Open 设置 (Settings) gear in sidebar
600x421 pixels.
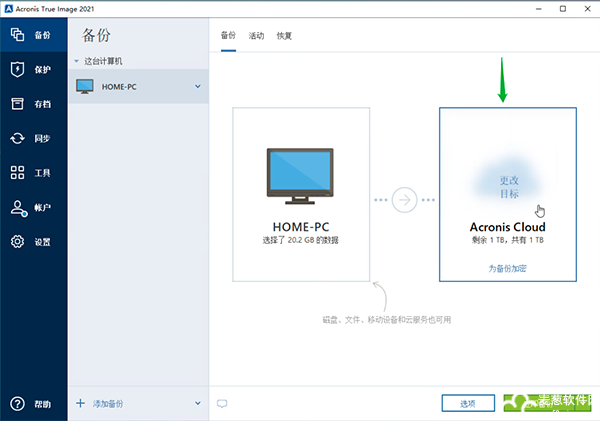[x=32, y=242]
